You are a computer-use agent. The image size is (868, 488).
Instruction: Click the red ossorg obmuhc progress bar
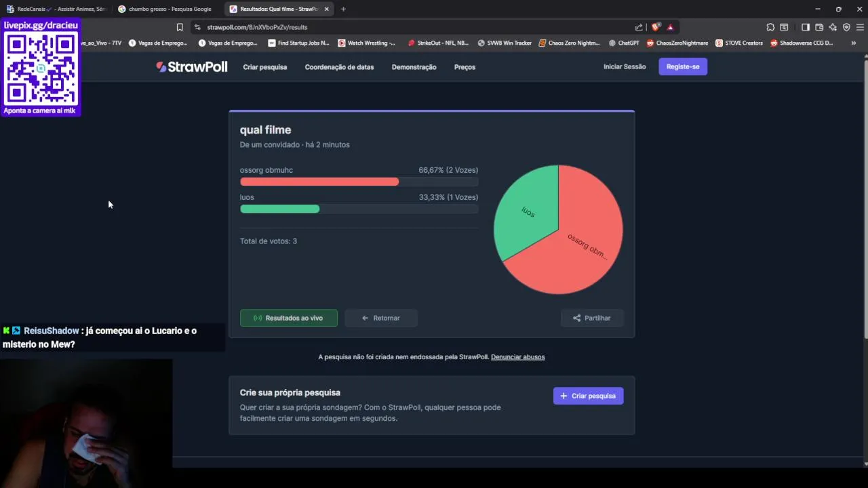pyautogui.click(x=319, y=182)
